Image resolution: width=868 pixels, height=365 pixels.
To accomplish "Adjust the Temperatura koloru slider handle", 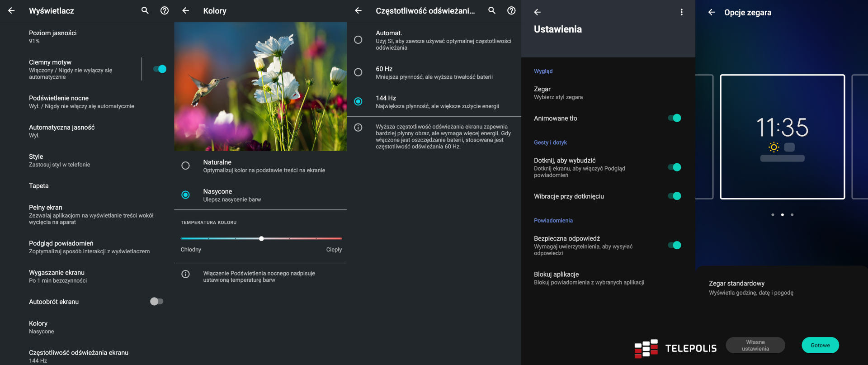I will [x=261, y=238].
